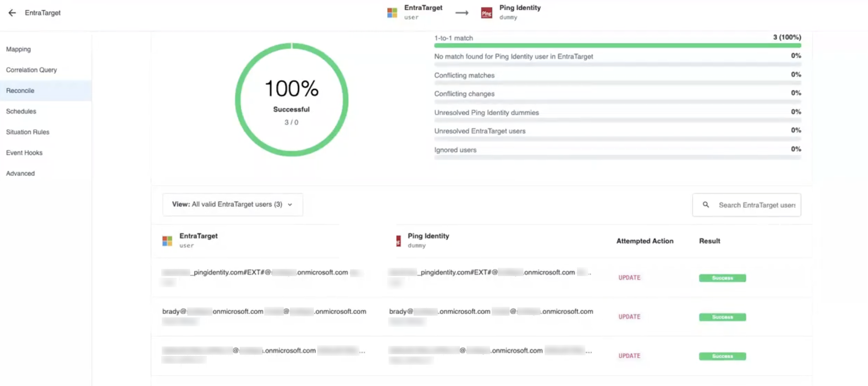This screenshot has width=868, height=386.
Task: Click Success badge in the brady@ row
Action: pyautogui.click(x=722, y=317)
